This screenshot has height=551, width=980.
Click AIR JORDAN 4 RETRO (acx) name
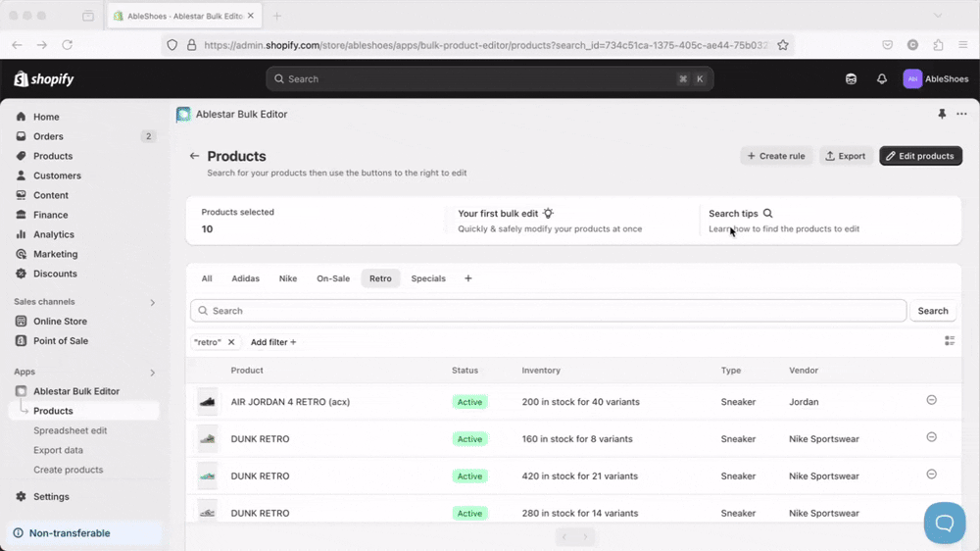tap(290, 402)
